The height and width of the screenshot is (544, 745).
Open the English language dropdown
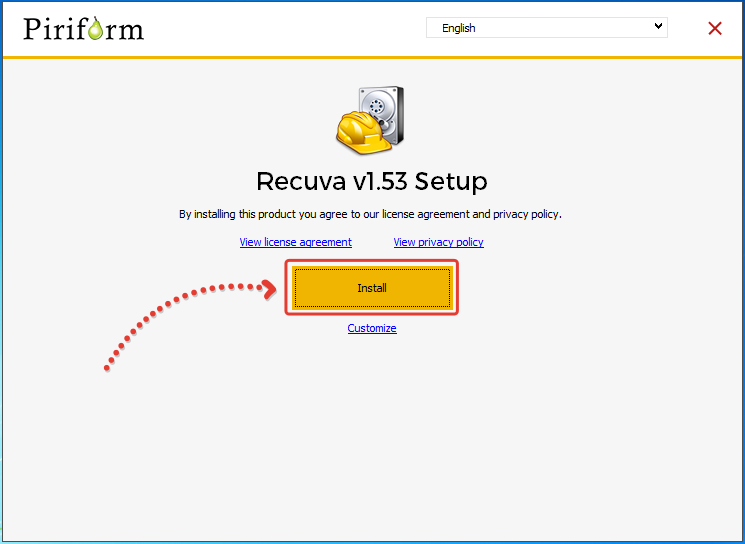546,27
